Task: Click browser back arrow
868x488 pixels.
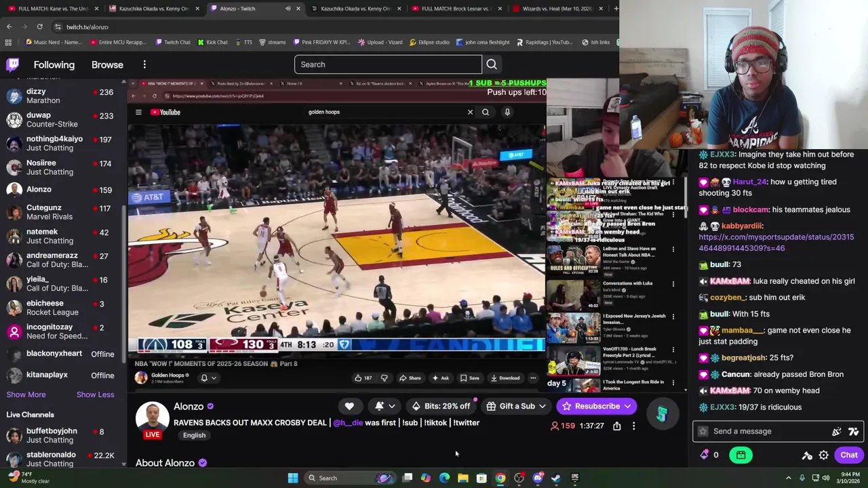Action: pos(9,26)
